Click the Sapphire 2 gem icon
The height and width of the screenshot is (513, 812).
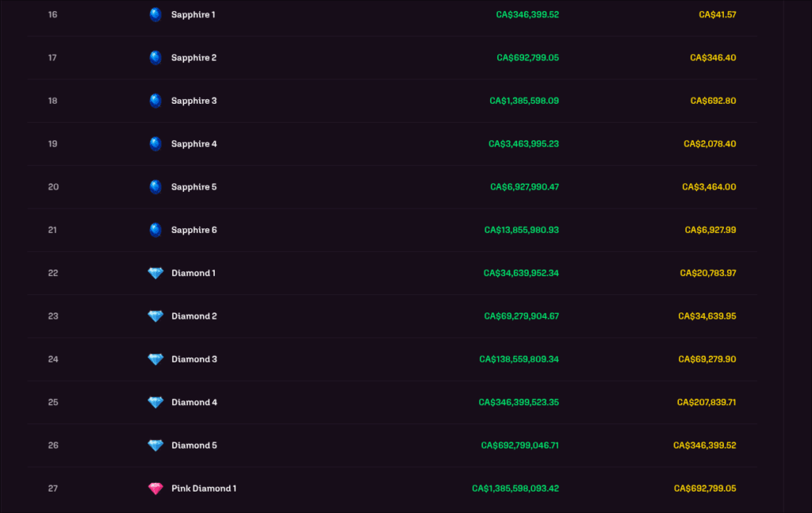(x=155, y=57)
